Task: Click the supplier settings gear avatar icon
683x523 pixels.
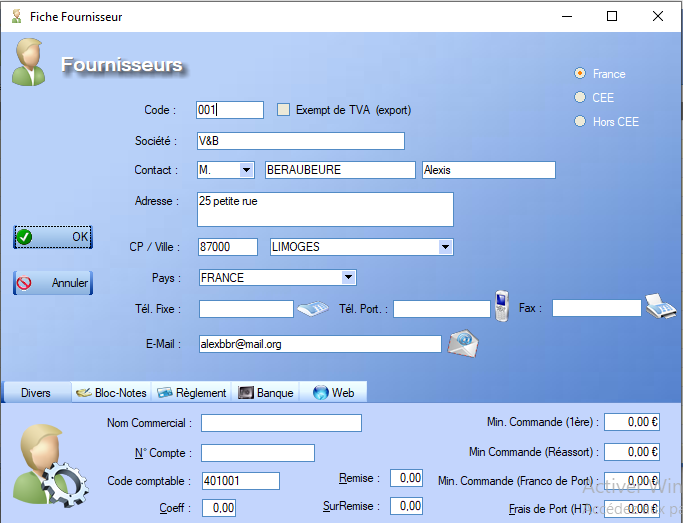Action: point(47,464)
